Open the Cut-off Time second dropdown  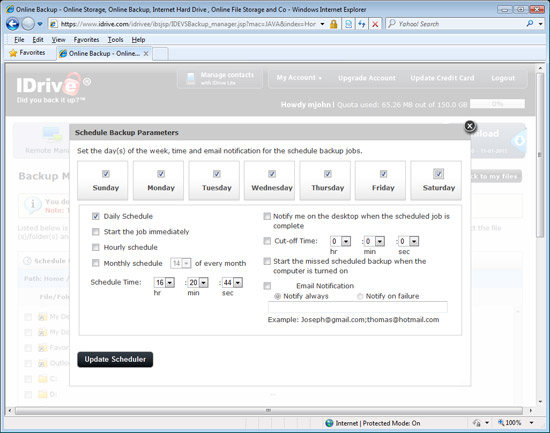(409, 241)
